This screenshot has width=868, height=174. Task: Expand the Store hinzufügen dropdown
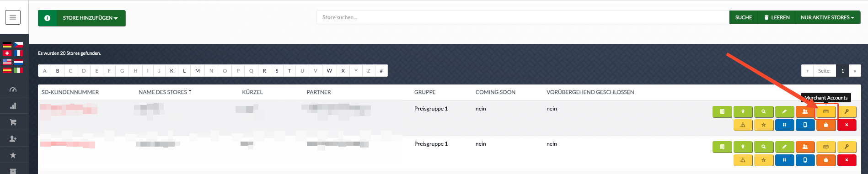point(82,18)
